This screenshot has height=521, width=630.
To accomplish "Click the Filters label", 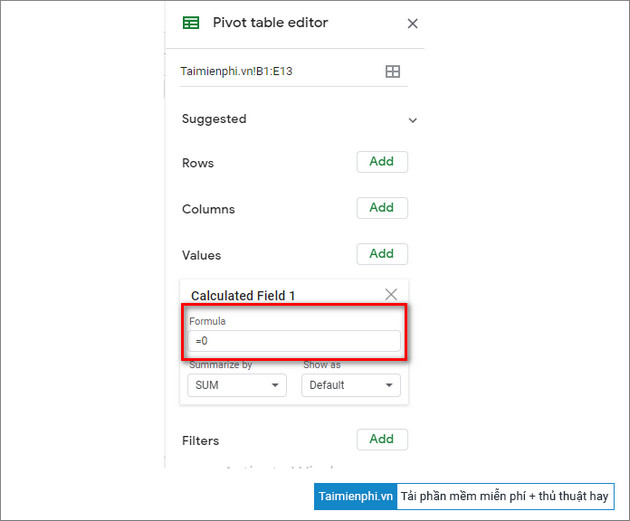I will 200,441.
